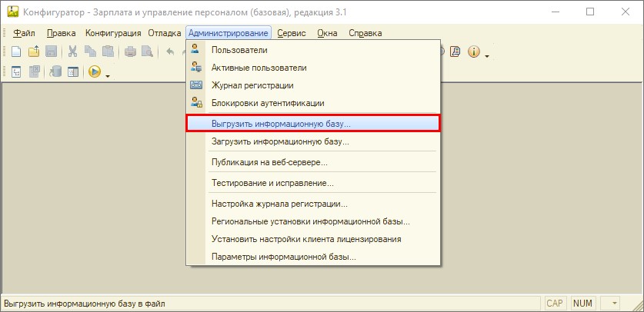Click the update database configuration icon
This screenshot has width=644, height=312.
click(x=55, y=72)
